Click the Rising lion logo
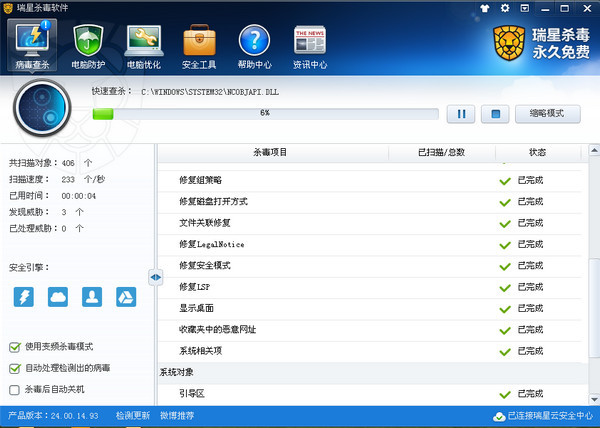The width and height of the screenshot is (600, 428). [509, 43]
